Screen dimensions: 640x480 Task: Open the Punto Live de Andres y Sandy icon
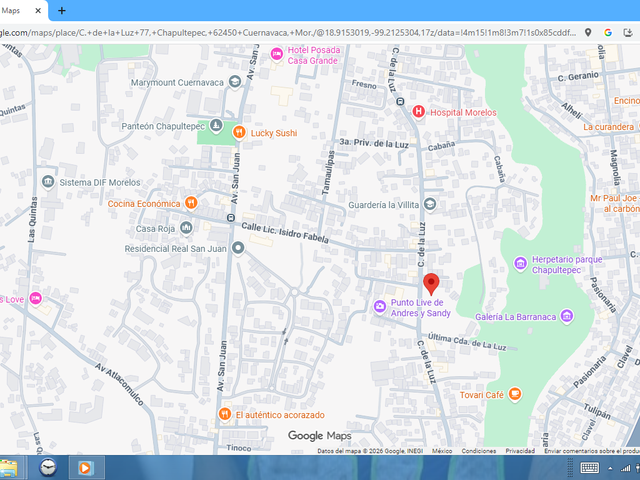380,307
